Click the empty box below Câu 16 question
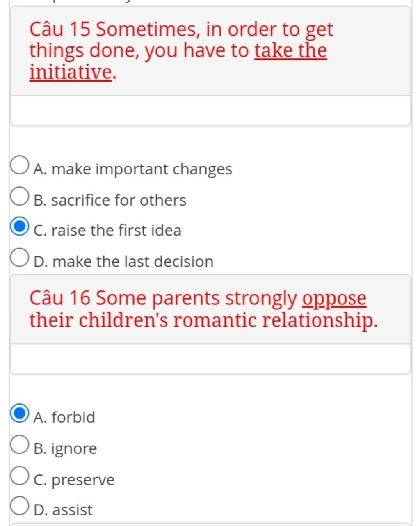The width and height of the screenshot is (420, 526). 210,359
